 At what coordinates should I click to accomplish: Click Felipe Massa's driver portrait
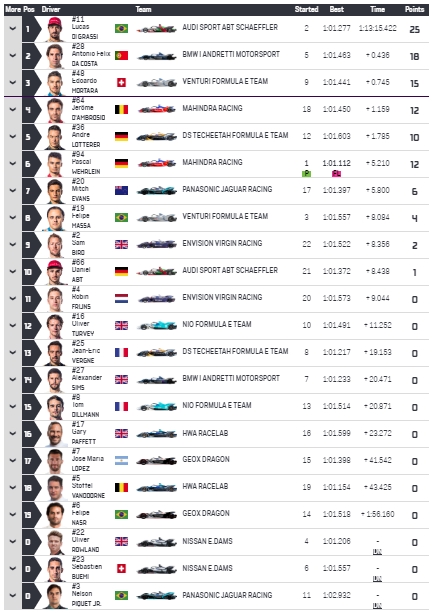click(55, 218)
